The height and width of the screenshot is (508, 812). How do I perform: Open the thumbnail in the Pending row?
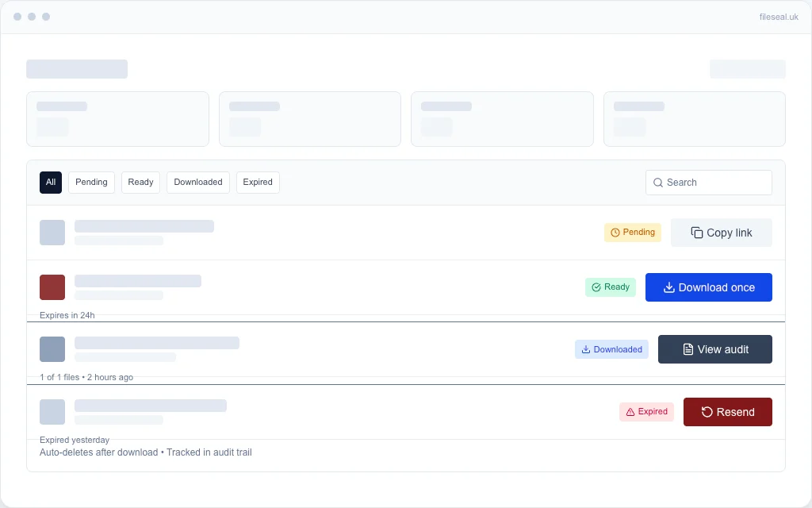(x=52, y=233)
